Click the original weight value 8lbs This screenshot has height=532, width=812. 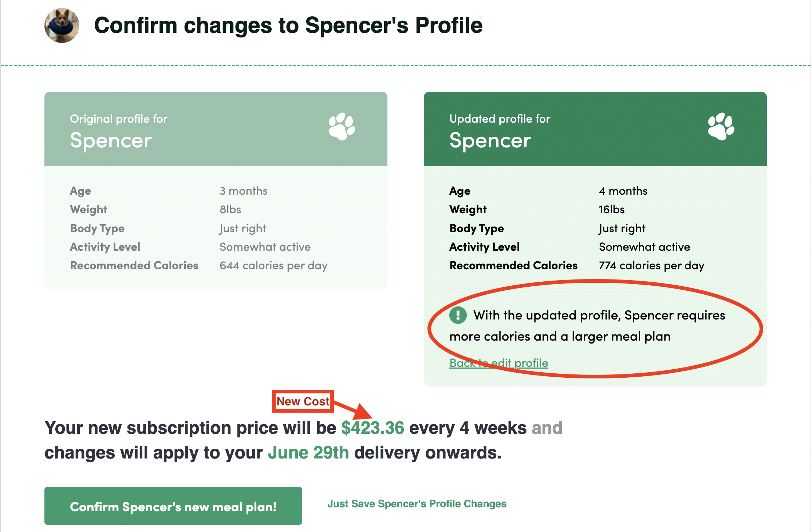pyautogui.click(x=230, y=210)
